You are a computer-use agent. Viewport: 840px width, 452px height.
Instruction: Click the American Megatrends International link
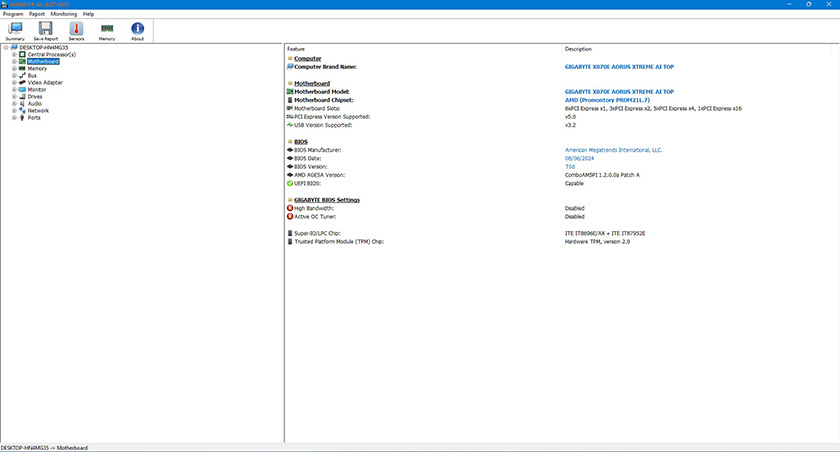tap(613, 150)
